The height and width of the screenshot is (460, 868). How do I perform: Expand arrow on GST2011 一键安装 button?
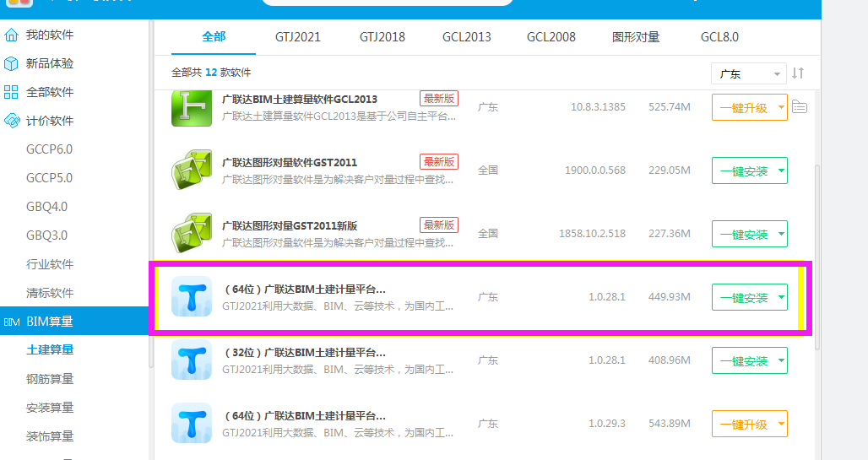pos(781,170)
